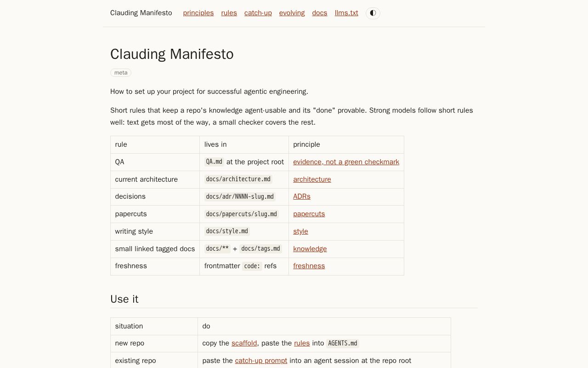588x368 pixels.
Task: Click the 'small linked tagged docs' cell
Action: (155, 249)
